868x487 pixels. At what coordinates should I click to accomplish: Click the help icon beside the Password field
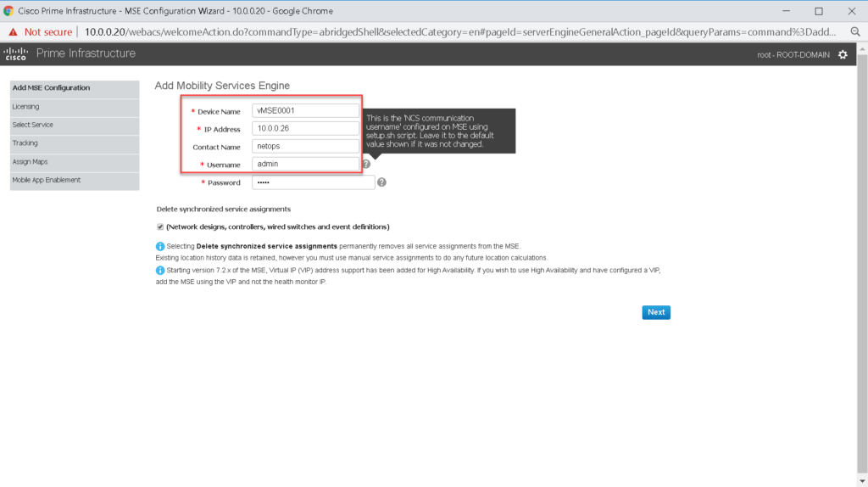pos(381,182)
